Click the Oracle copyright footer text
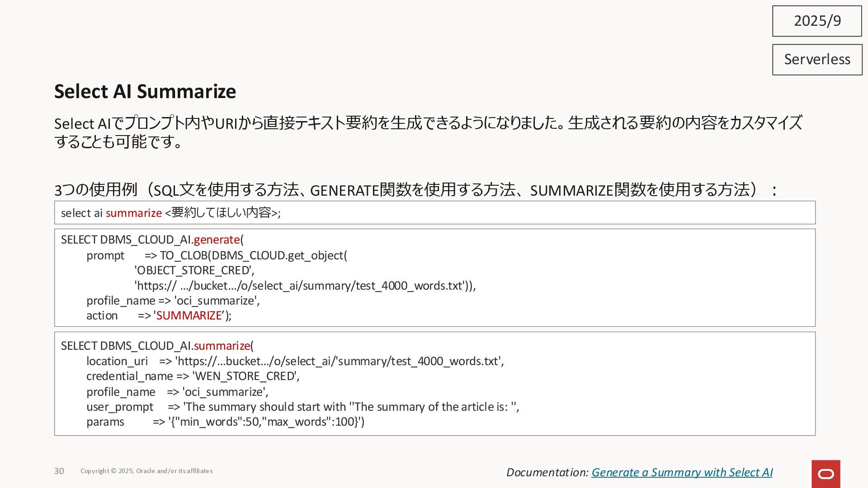The height and width of the screenshot is (488, 868). tap(146, 471)
